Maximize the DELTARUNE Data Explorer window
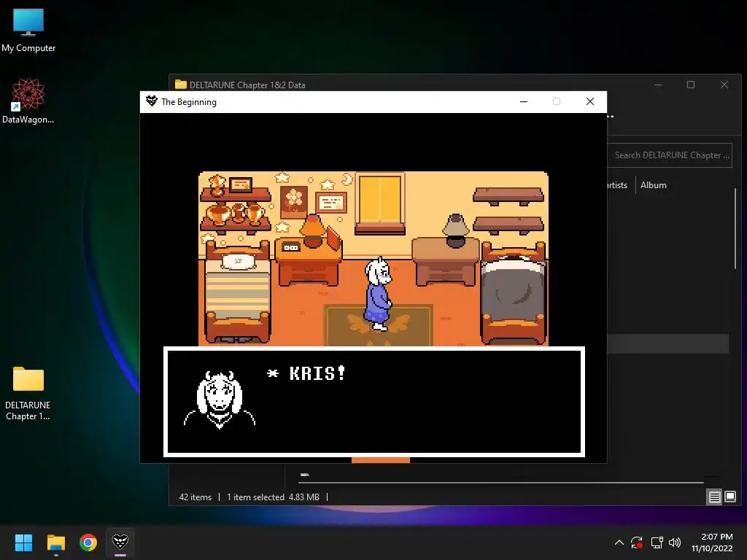The width and height of the screenshot is (747, 560). (691, 85)
